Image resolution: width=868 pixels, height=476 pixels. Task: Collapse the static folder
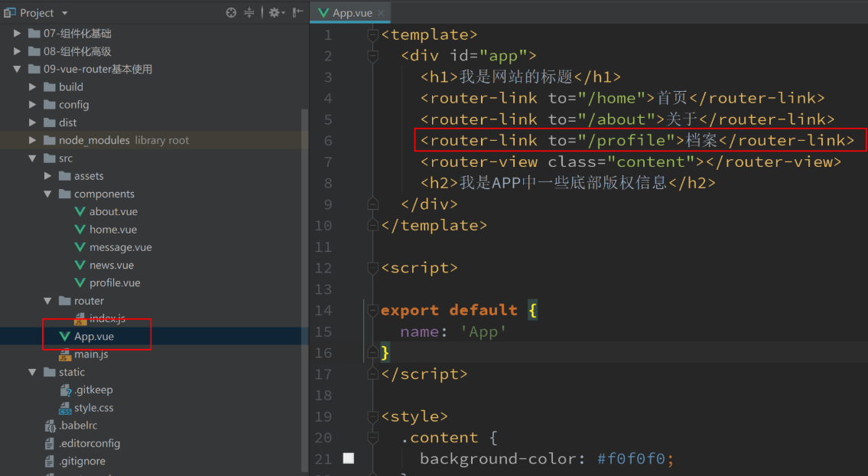tap(32, 372)
